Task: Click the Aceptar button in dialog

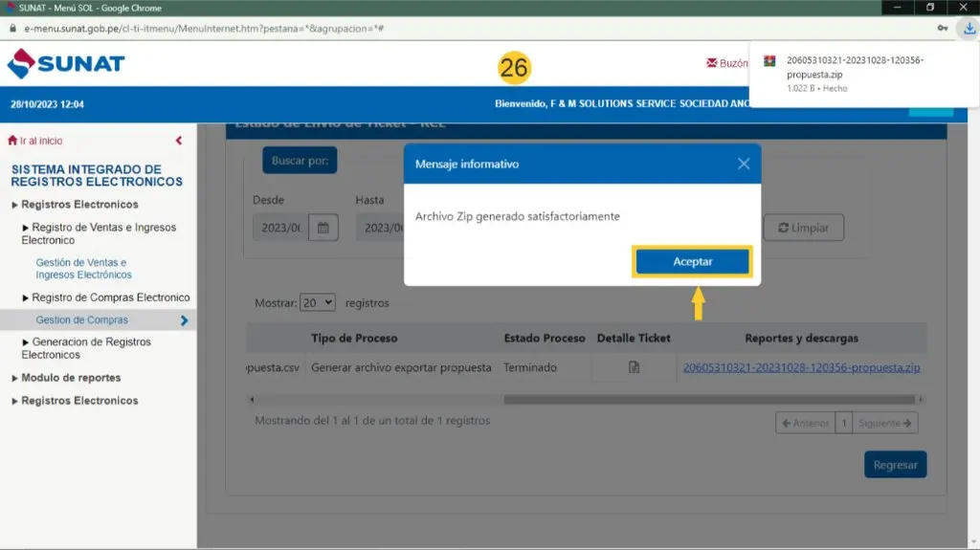Action: [x=693, y=262]
